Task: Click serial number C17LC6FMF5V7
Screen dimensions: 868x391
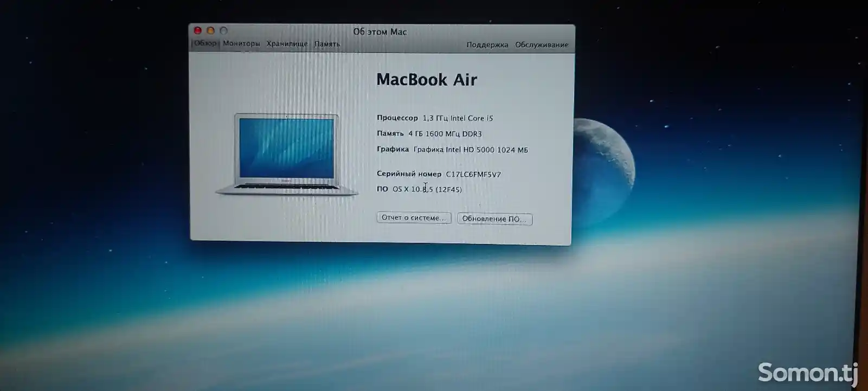Action: (x=473, y=174)
